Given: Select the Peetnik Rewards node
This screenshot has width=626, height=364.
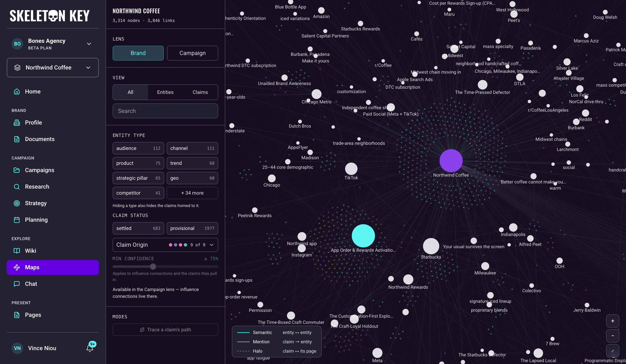Looking at the screenshot, I should tap(255, 210).
